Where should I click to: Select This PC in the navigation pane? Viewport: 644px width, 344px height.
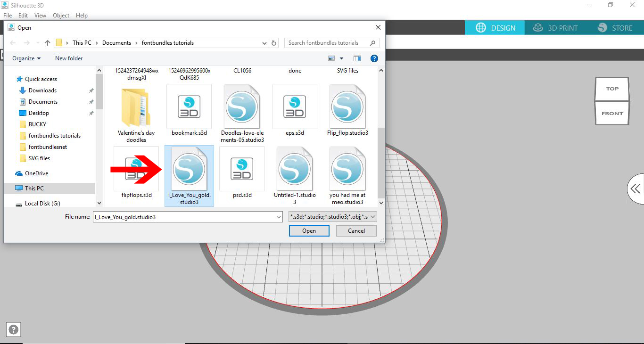(34, 188)
